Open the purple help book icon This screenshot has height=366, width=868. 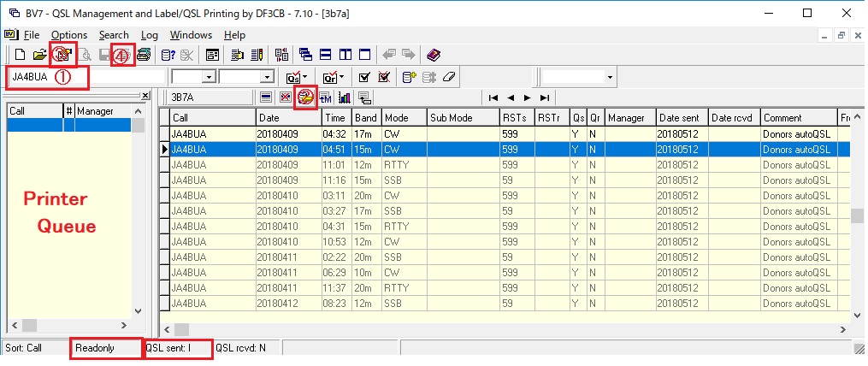pos(434,55)
